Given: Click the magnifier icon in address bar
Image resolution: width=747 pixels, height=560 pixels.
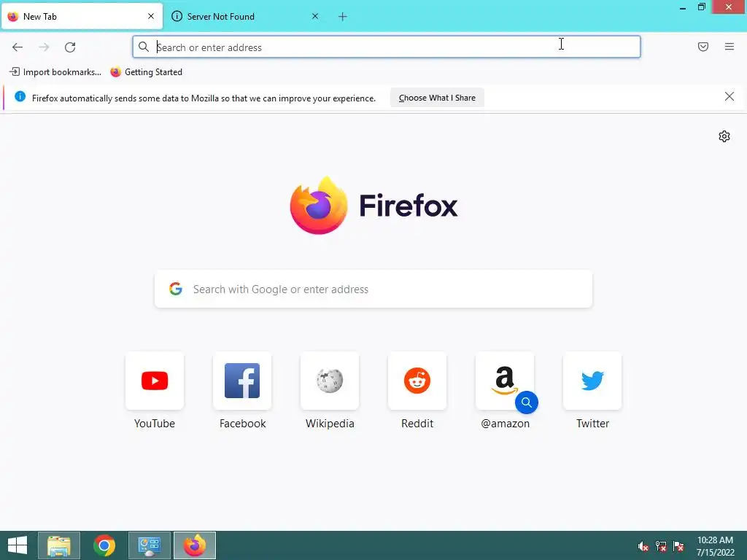Looking at the screenshot, I should (144, 47).
